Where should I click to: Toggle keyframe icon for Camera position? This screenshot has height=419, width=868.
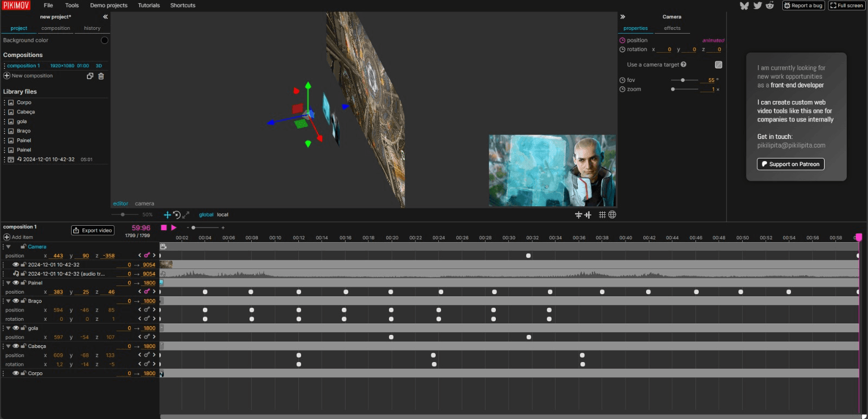coord(146,256)
